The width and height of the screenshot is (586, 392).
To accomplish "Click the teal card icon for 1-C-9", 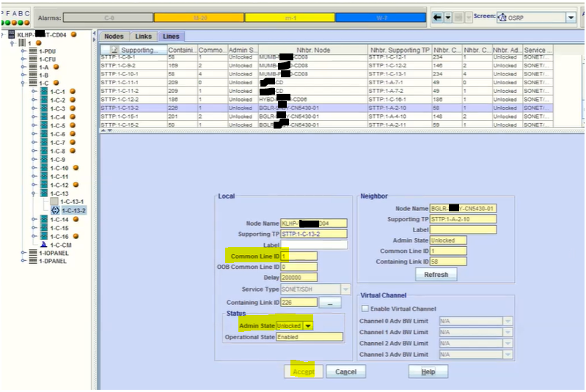I will pos(44,160).
